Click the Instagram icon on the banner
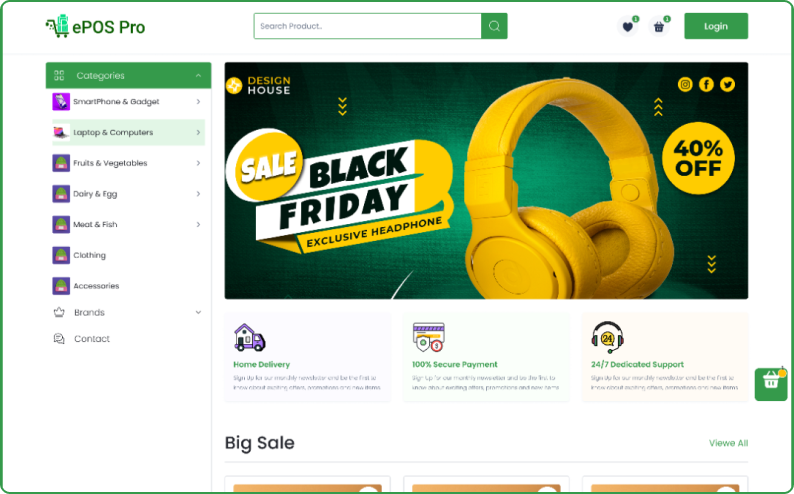Image resolution: width=794 pixels, height=494 pixels. 685,85
